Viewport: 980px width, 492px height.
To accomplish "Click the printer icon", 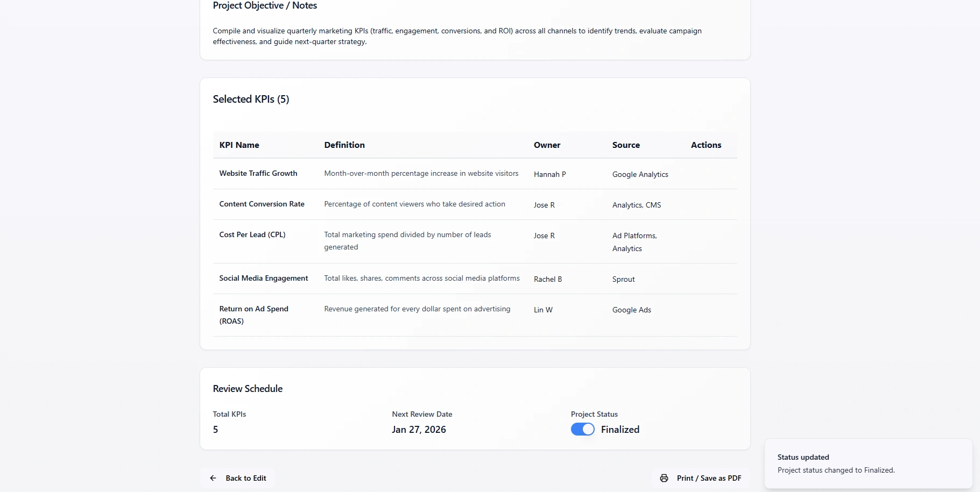I will click(664, 478).
